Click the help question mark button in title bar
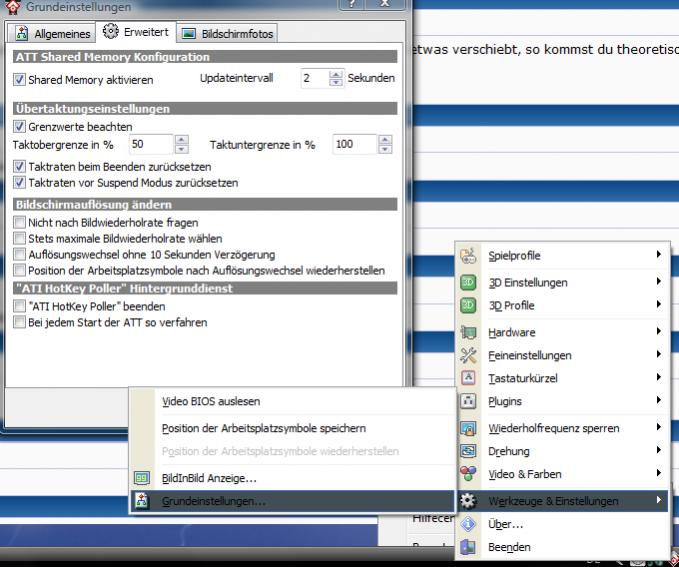This screenshot has height=567, width=679. 352,4
